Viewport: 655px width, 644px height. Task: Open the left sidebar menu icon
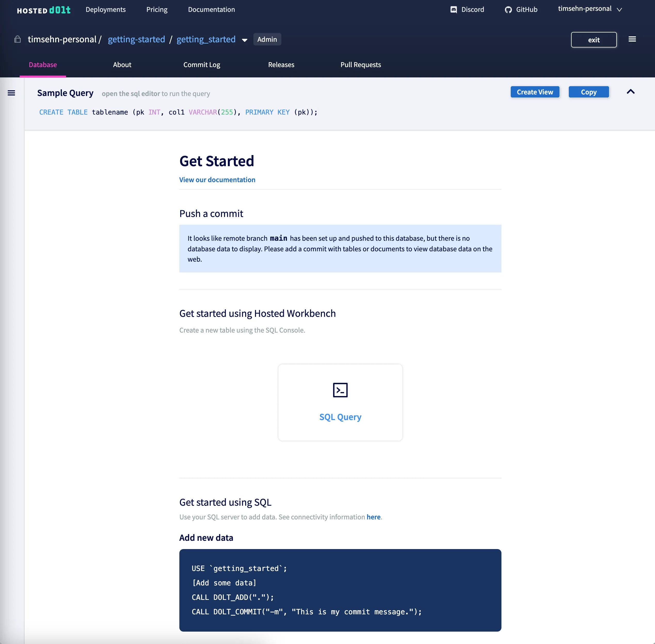point(11,93)
